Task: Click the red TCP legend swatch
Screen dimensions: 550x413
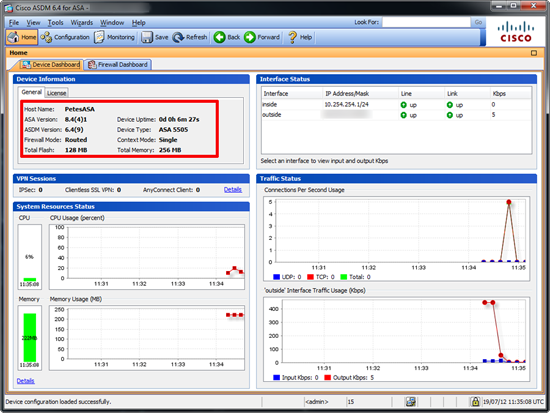Action: point(310,277)
